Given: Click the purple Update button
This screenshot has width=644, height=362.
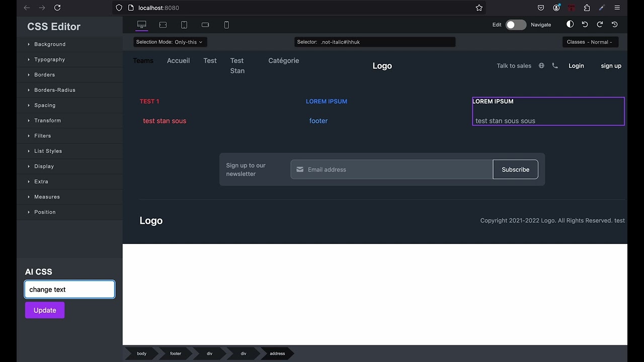Looking at the screenshot, I should (45, 310).
